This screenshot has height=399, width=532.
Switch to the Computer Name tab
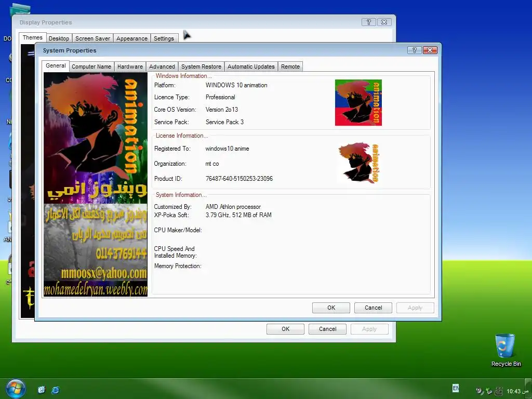coord(91,66)
